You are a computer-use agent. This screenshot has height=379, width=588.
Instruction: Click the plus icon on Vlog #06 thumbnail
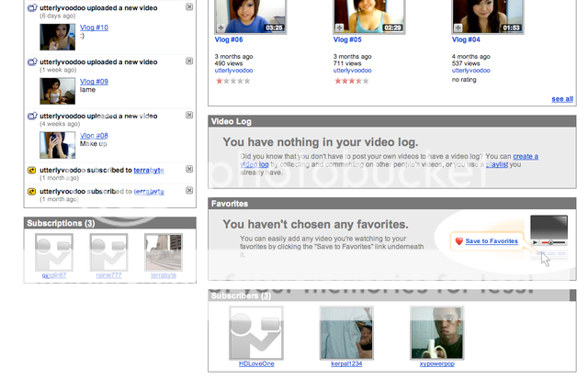click(x=220, y=28)
